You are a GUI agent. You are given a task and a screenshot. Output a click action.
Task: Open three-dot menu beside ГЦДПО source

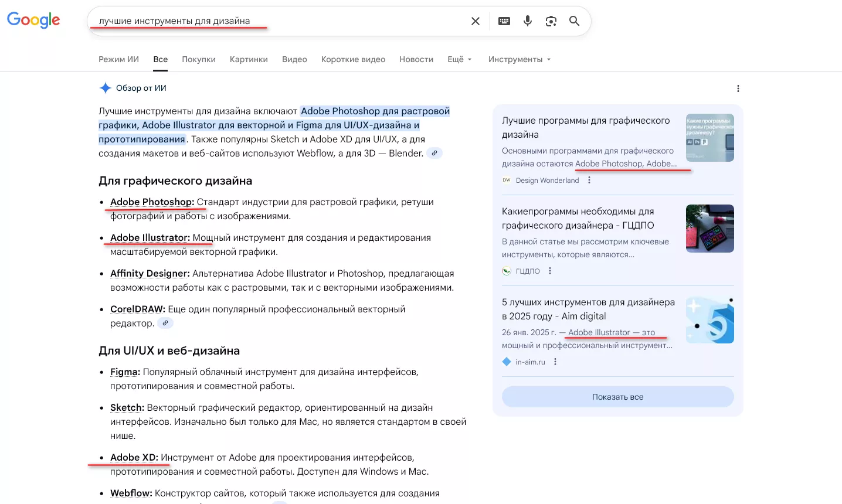pos(550,271)
